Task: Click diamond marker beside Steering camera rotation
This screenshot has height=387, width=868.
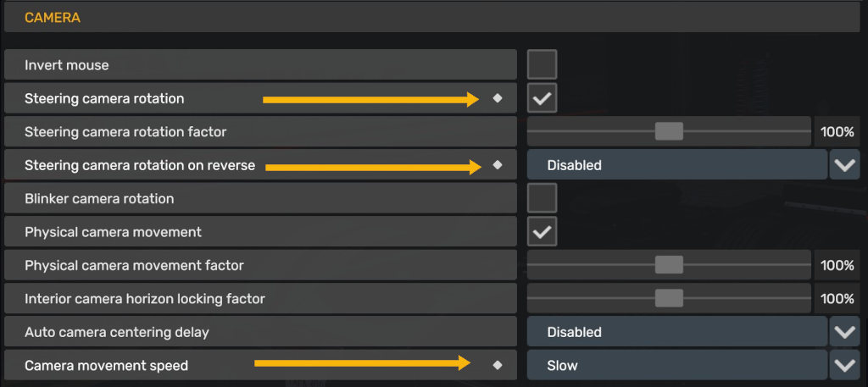Action: 498,98
